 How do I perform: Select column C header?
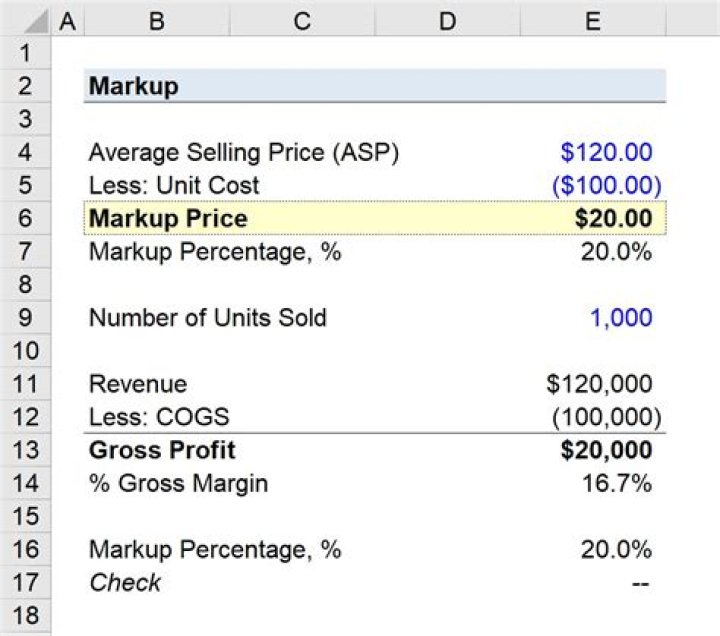pos(302,21)
